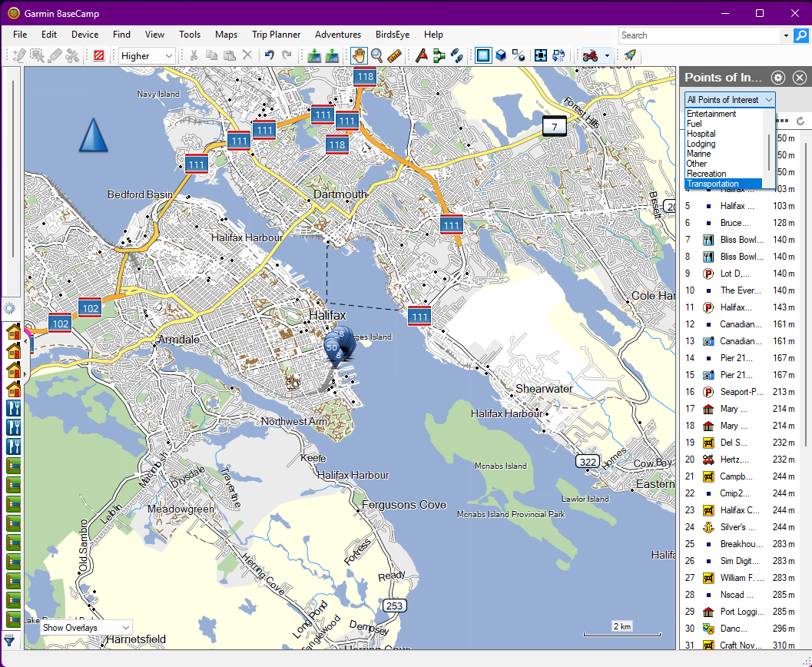Activate the Select tool in toolbar
Screen dimensions: 812x667
tap(38, 55)
